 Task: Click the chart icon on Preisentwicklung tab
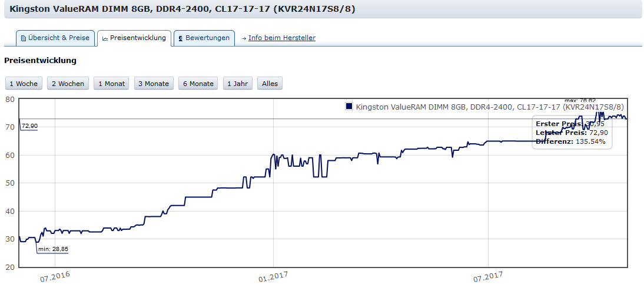pos(105,38)
